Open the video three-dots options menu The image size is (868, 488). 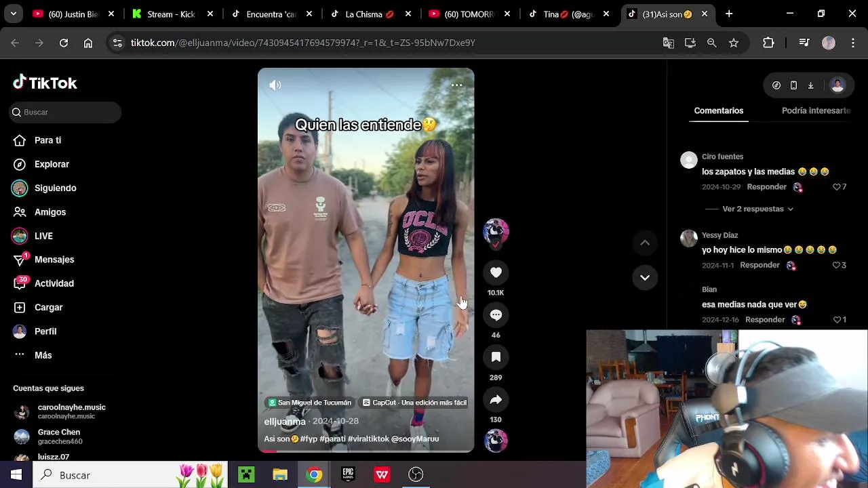point(456,85)
